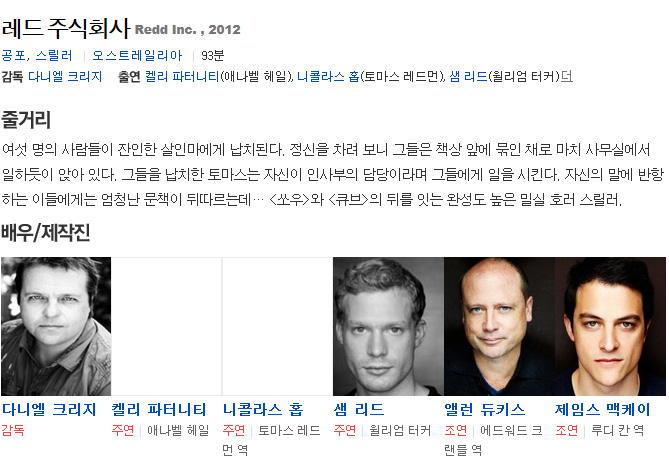Screen dimensions: 669x473
Task: Open 다니엘 크리지 director photo
Action: point(56,326)
